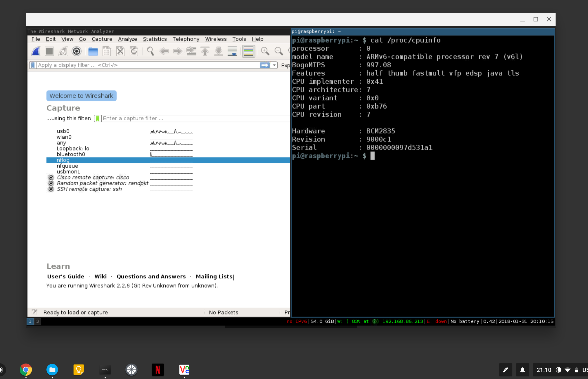Click the Questions and Answers link
Image resolution: width=588 pixels, height=379 pixels.
[151, 277]
